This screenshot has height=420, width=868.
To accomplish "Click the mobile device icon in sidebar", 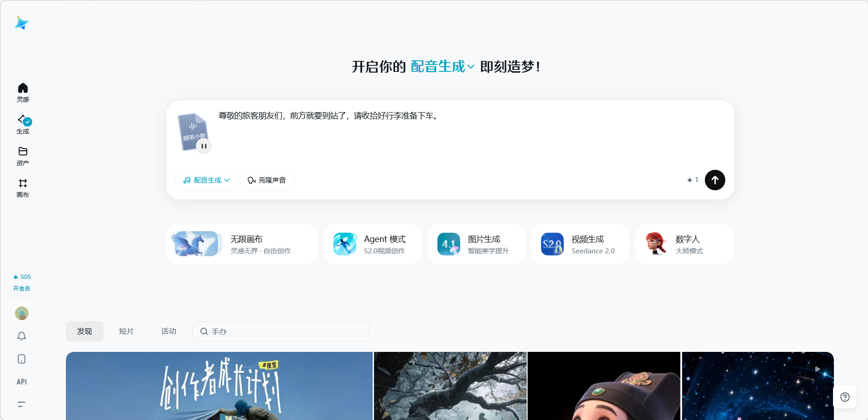I will [x=21, y=359].
